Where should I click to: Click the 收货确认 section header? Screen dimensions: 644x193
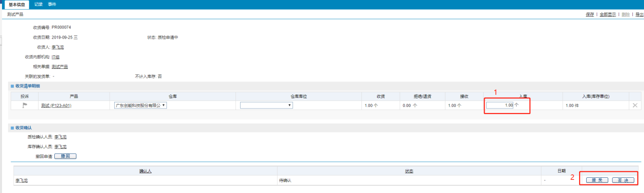pos(24,128)
